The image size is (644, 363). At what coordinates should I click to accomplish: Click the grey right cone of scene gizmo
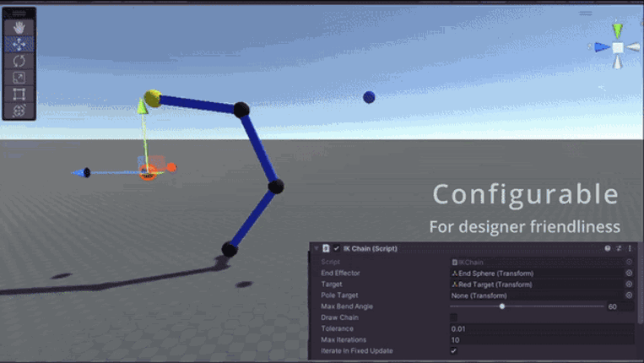coord(633,47)
